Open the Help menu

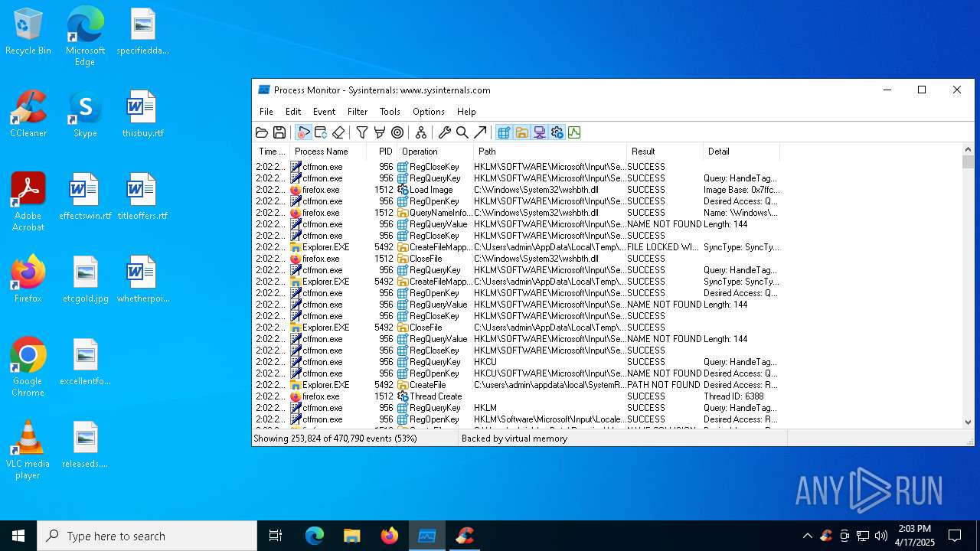tap(466, 112)
